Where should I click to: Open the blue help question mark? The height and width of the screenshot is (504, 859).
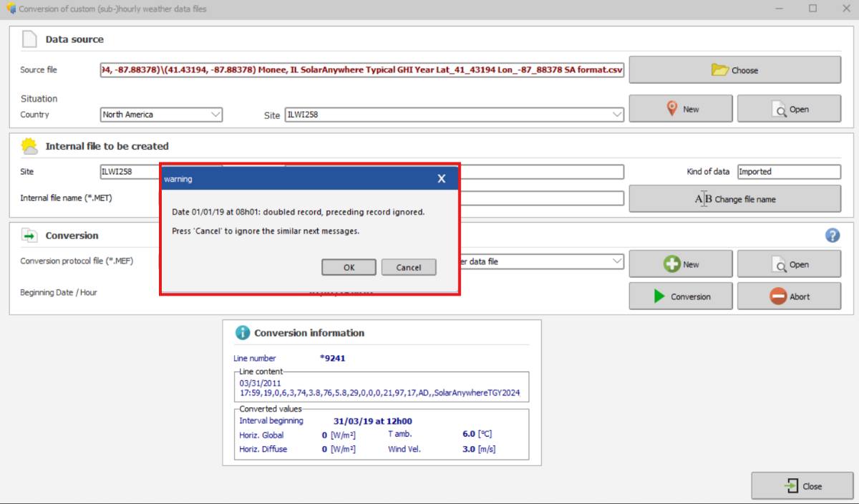833,236
